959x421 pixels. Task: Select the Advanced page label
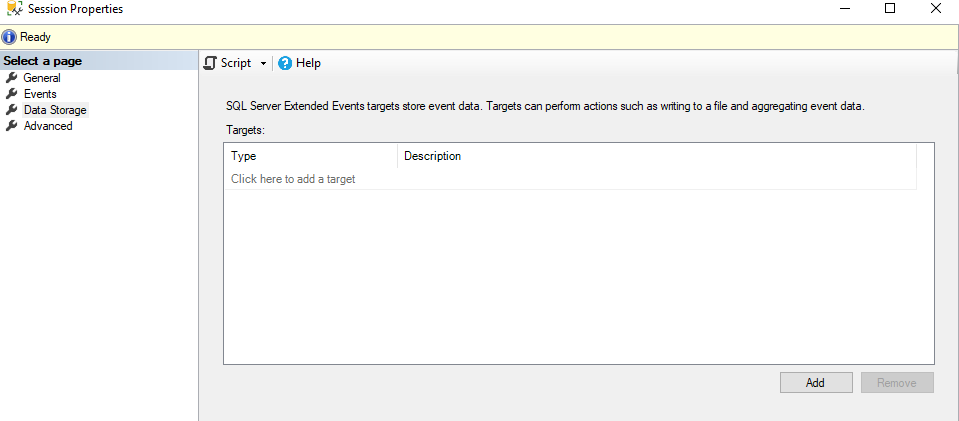(48, 126)
